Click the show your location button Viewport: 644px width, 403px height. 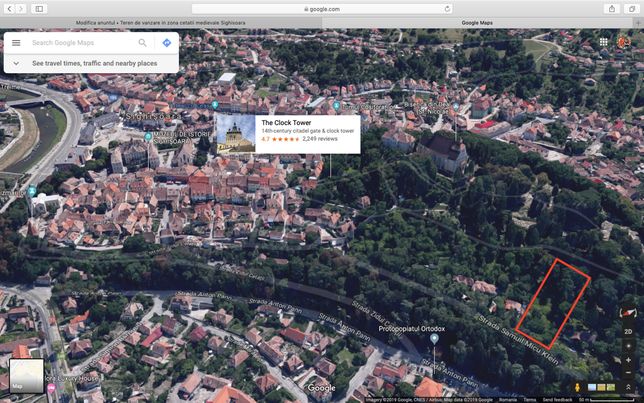pos(628,346)
